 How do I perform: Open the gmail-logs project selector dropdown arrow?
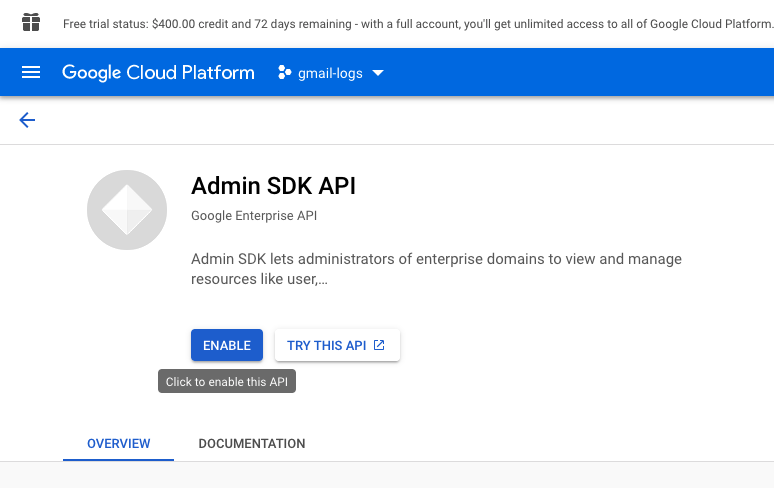coord(378,73)
